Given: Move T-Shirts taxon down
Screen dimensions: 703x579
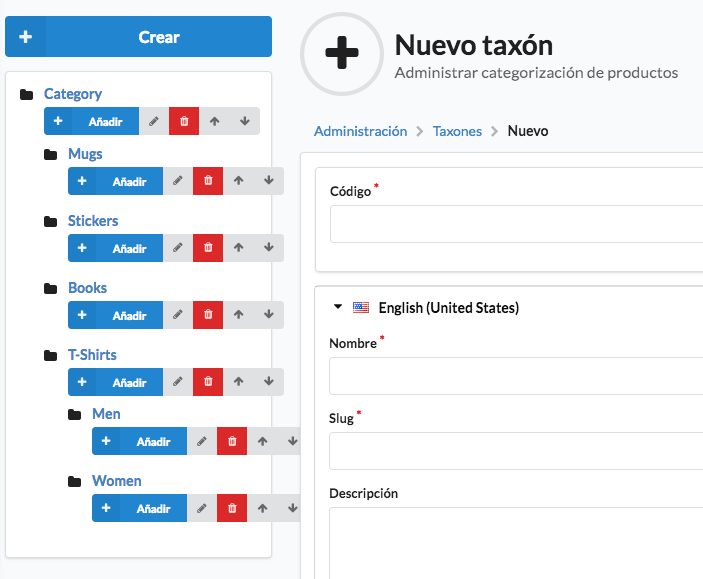Looking at the screenshot, I should pos(269,382).
